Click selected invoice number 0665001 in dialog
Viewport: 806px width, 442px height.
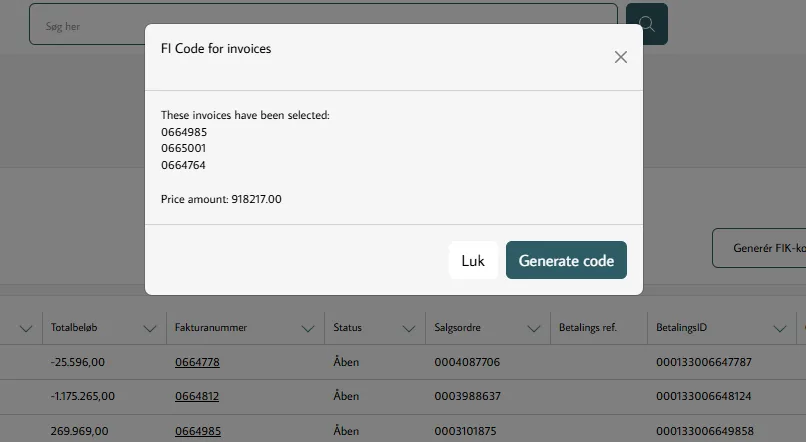click(183, 148)
